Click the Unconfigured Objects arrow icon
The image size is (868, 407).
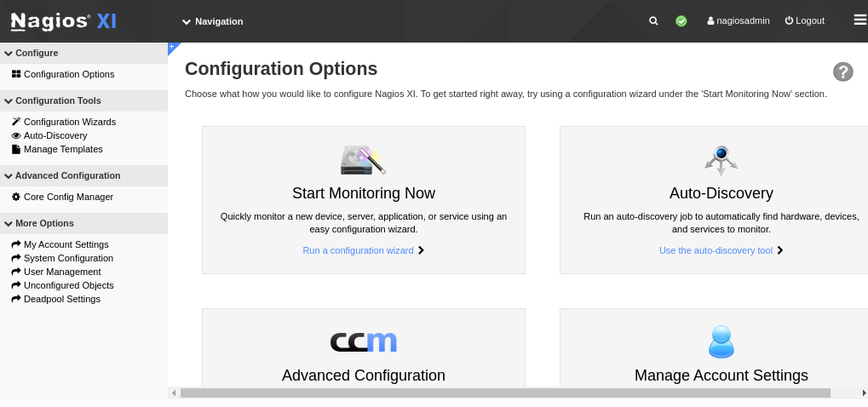point(16,285)
